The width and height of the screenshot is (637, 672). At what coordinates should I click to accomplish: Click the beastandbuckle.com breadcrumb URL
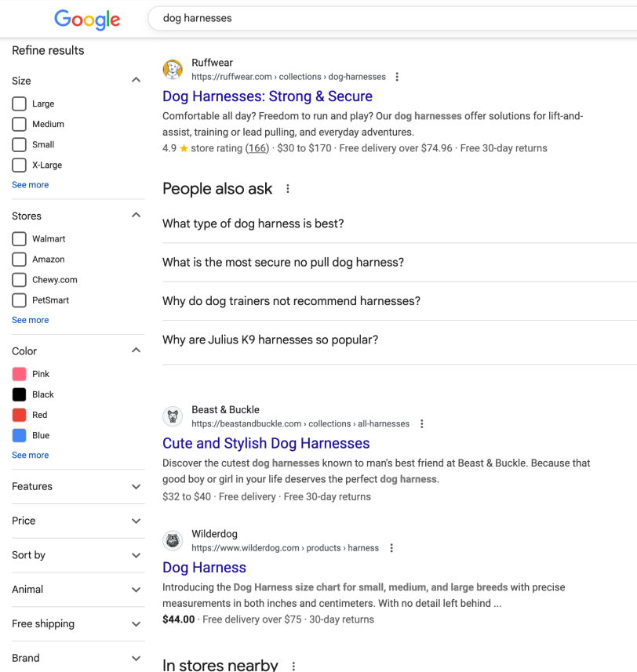click(300, 424)
